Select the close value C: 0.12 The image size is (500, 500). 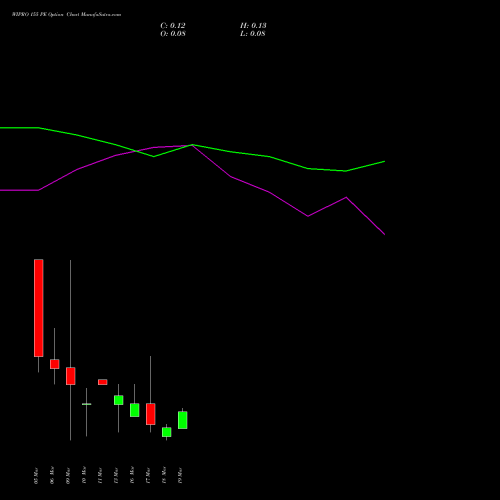(173, 26)
